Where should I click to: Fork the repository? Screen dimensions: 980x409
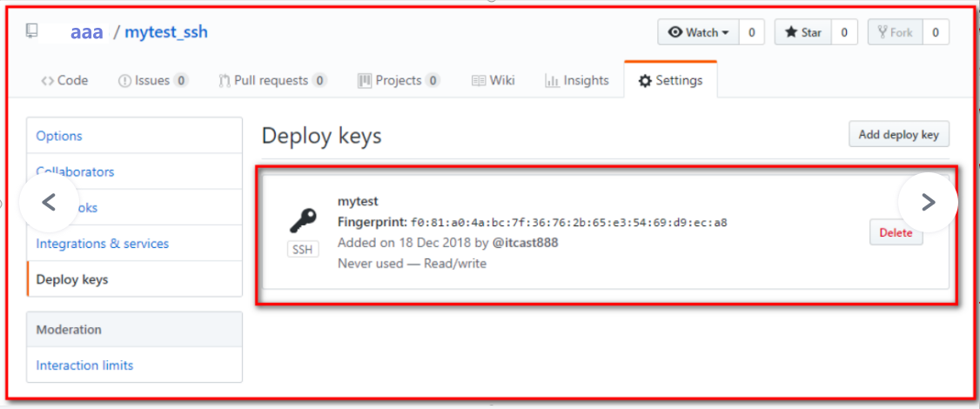tap(895, 32)
